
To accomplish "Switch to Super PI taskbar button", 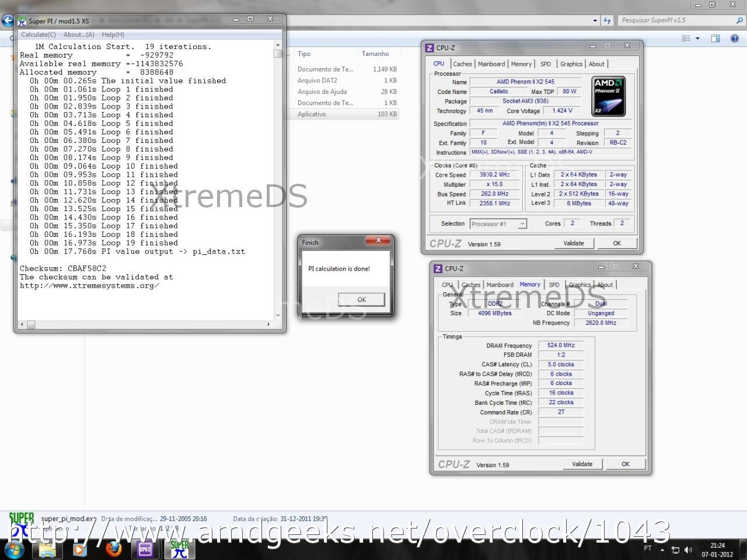I will (x=179, y=549).
